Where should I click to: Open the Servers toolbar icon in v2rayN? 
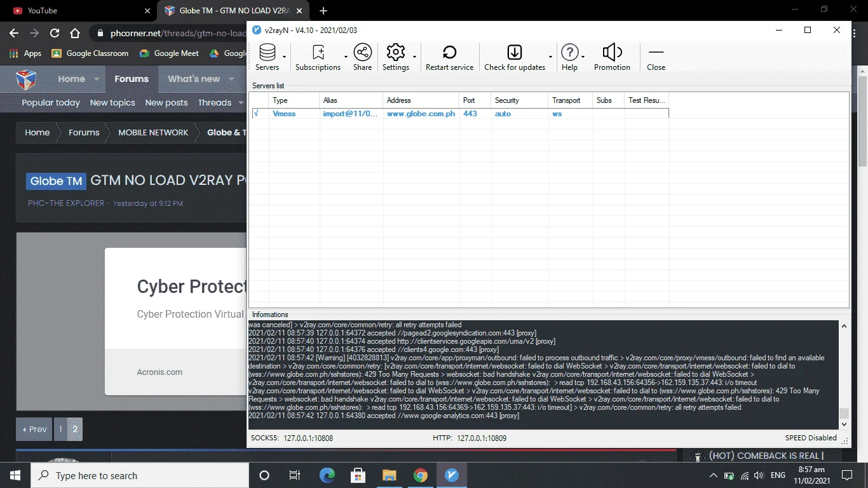pos(267,53)
